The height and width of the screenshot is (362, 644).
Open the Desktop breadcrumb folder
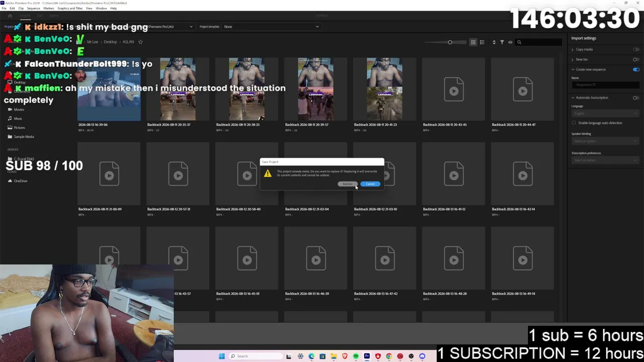pos(110,42)
